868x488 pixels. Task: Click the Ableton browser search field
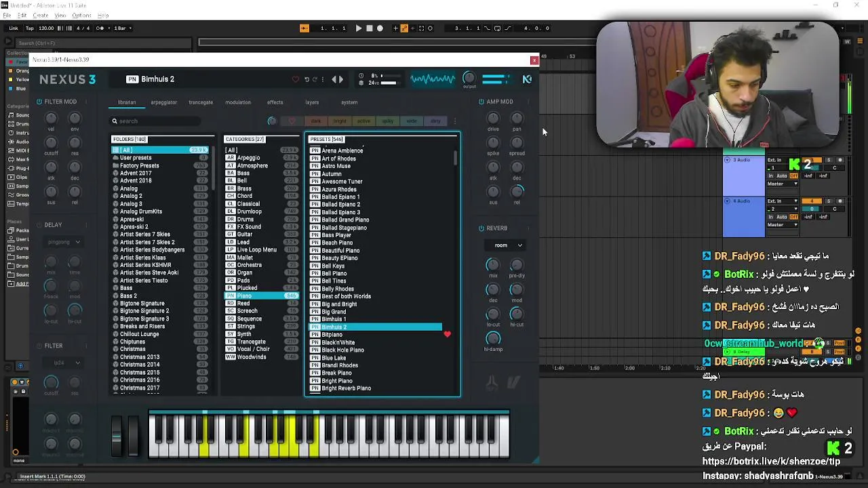(102, 43)
